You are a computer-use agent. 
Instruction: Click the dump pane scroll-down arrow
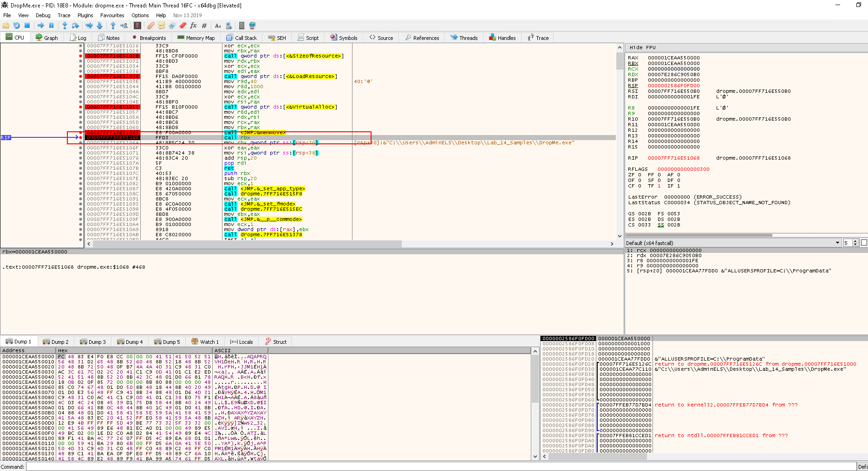point(535,457)
